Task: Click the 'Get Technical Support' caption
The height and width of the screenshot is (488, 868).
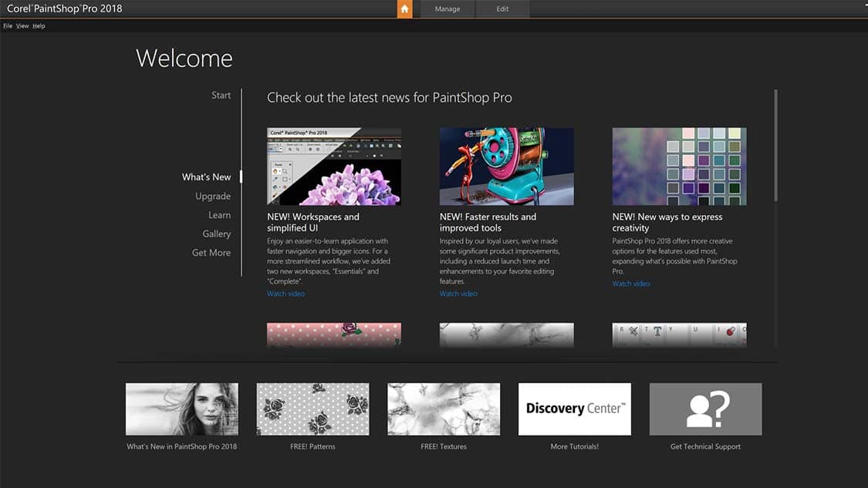Action: pos(705,446)
